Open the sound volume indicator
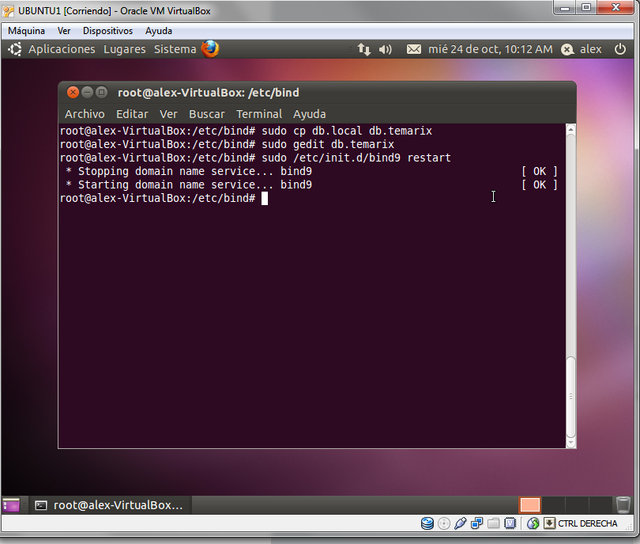Image resolution: width=640 pixels, height=544 pixels. click(385, 49)
